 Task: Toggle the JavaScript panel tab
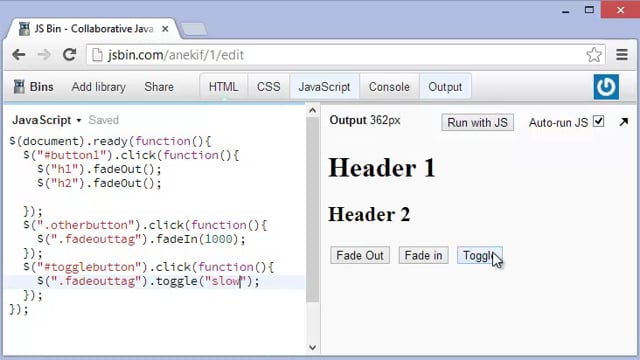click(324, 87)
